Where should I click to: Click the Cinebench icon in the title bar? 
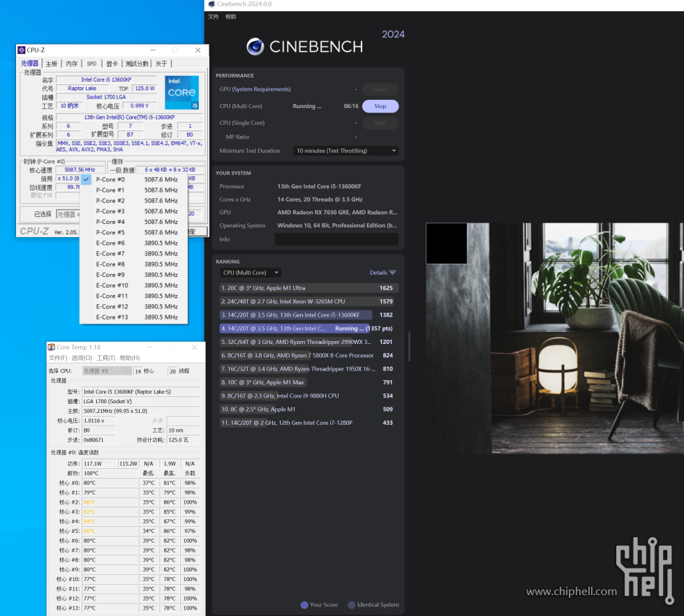(211, 4)
